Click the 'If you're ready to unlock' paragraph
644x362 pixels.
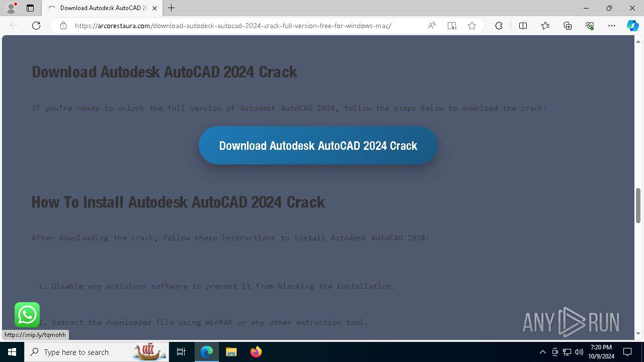click(289, 108)
